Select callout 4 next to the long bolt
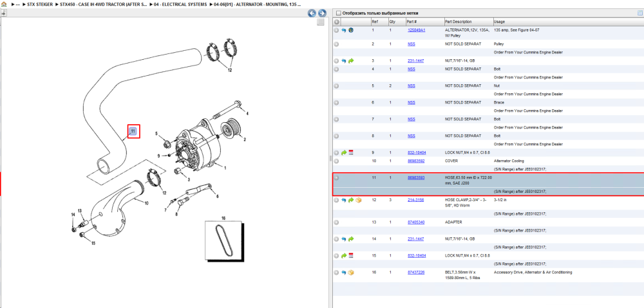The image size is (644, 308). coord(247,113)
